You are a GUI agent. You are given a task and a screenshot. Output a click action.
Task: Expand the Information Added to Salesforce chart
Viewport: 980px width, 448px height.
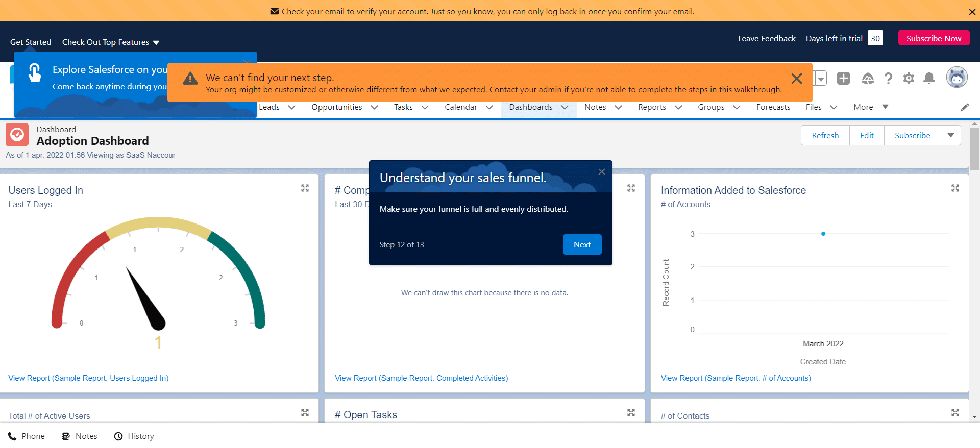pyautogui.click(x=955, y=188)
